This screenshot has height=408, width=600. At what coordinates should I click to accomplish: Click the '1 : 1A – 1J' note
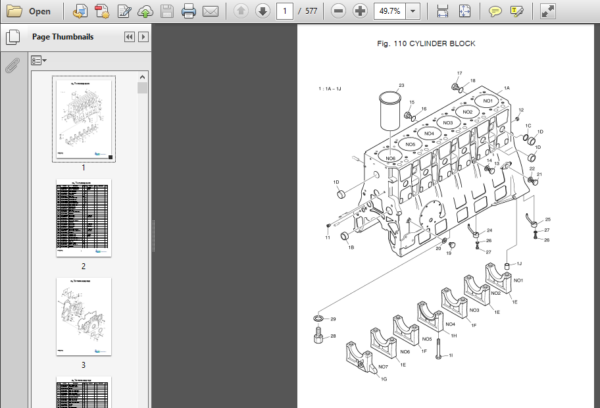[330, 89]
